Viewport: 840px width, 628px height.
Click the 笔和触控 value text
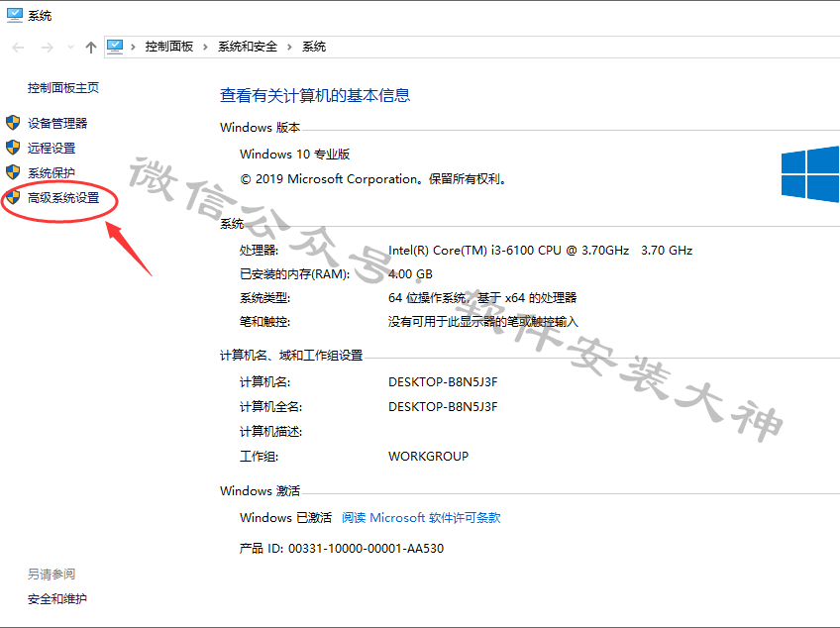pyautogui.click(x=483, y=322)
